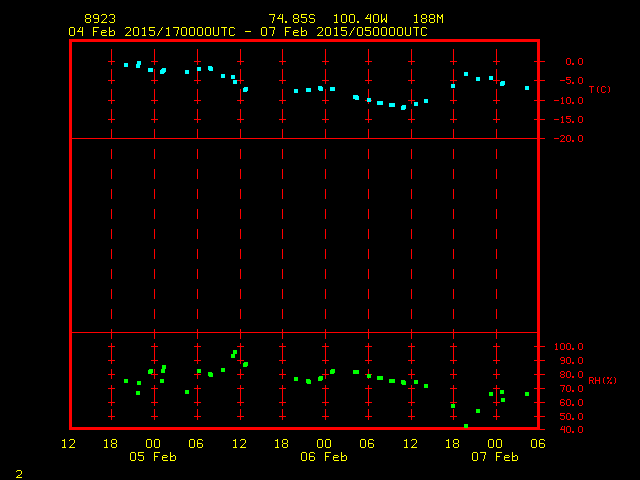Select the latitude 74.85S label
Viewport: 640px width, 480px height.
click(x=292, y=19)
